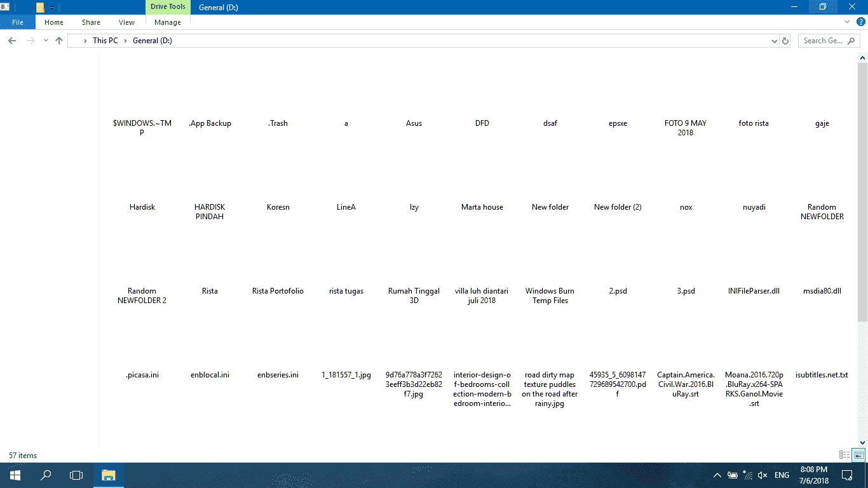Switch to Details view layout

click(x=844, y=455)
